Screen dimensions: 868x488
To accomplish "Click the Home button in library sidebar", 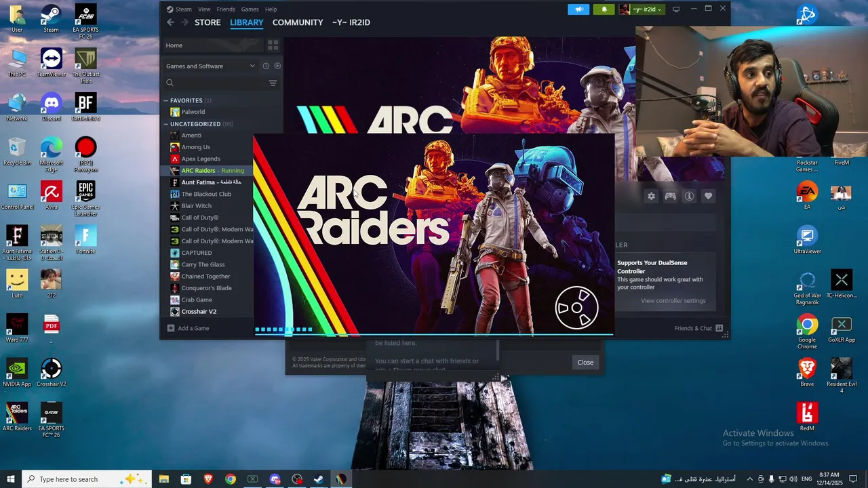I will click(212, 45).
